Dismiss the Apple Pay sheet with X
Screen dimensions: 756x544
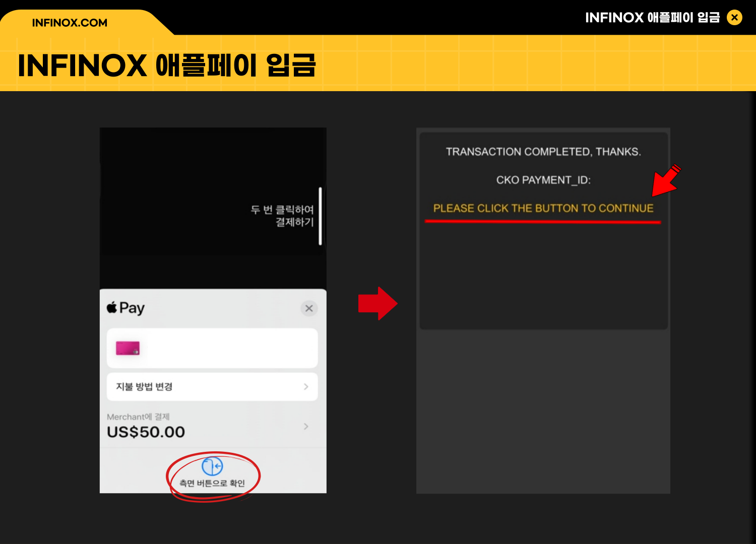click(x=309, y=308)
